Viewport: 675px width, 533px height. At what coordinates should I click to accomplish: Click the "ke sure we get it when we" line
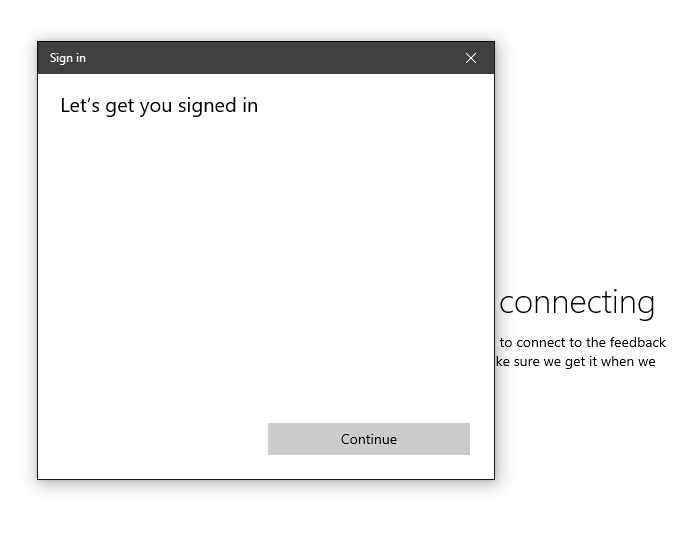[x=576, y=361]
